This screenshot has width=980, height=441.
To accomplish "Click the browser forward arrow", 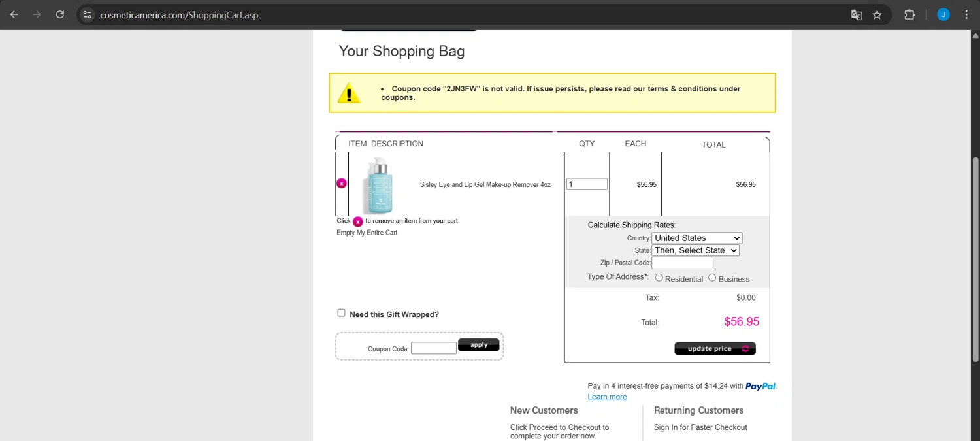I will [37, 14].
